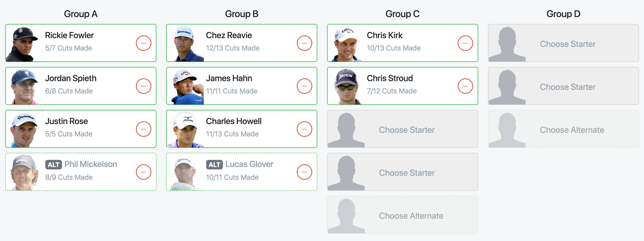Remove Jordan Spieth using minus icon

(143, 86)
